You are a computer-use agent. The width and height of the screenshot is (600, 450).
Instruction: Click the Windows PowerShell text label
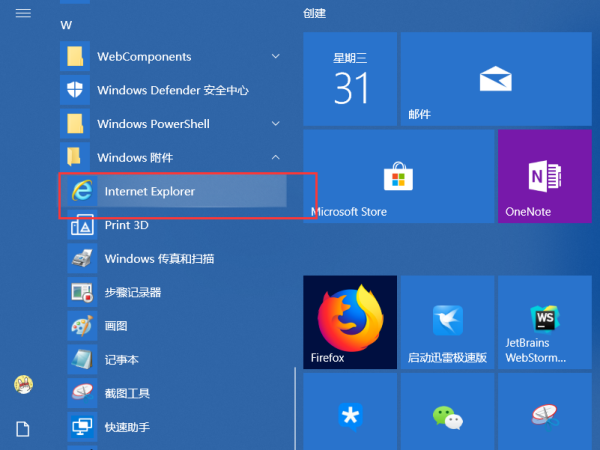[153, 124]
